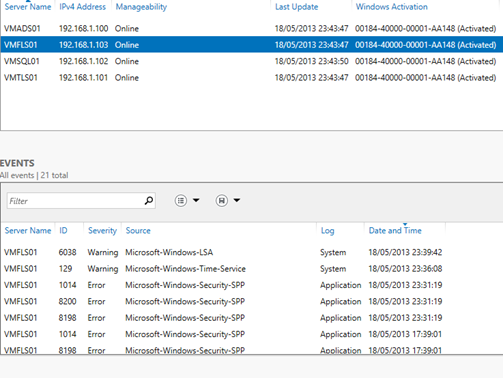Select event 129 Microsoft-Windows-Time-Service warning

coord(252,269)
